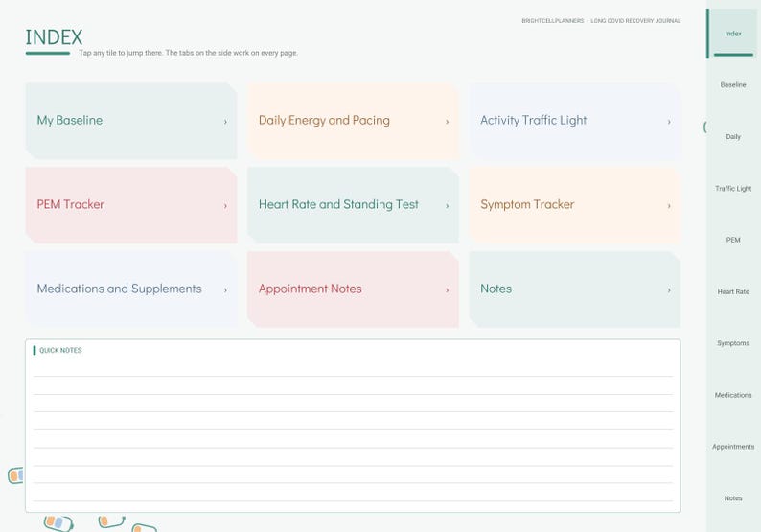Switch to the Appointments side tab
761x532 pixels.
coord(733,447)
